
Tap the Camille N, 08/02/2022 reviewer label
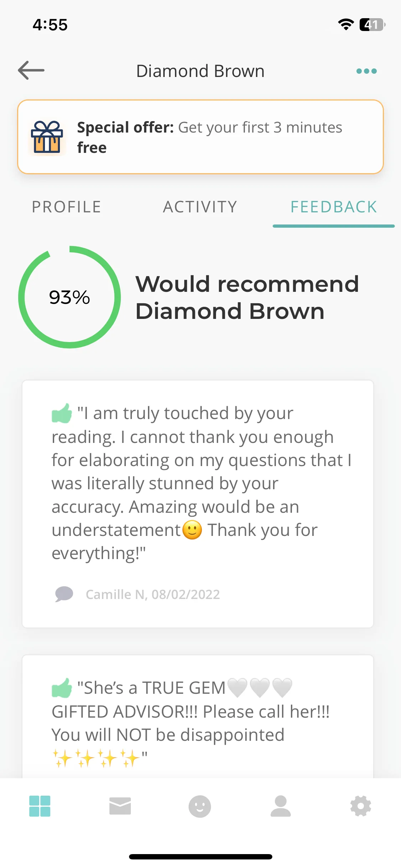[x=153, y=594]
